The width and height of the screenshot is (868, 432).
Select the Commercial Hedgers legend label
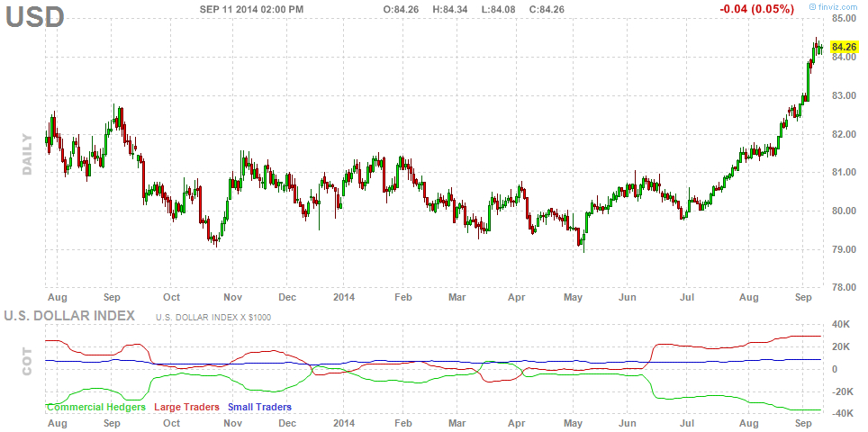[x=95, y=407]
